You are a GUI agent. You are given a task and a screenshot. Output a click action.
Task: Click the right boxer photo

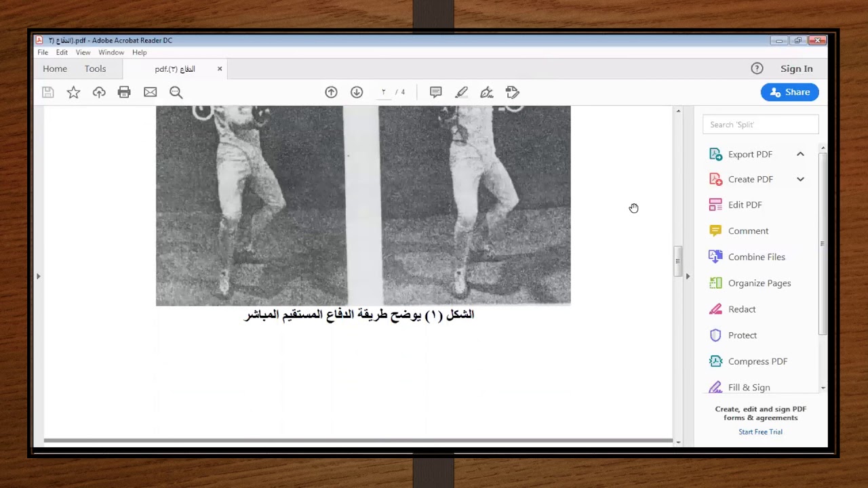[x=475, y=205]
